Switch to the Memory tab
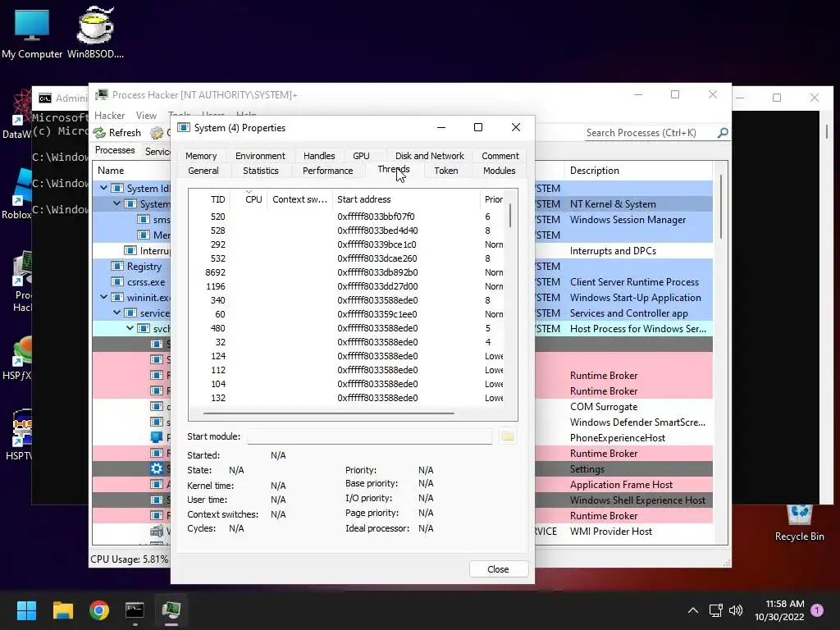 click(201, 156)
